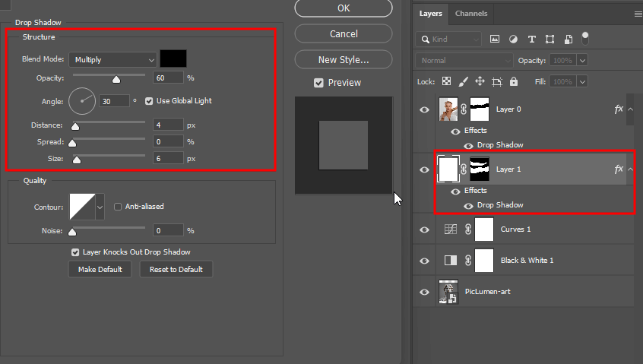Click link icon between Layer 0 thumbnail and mask

pyautogui.click(x=464, y=109)
